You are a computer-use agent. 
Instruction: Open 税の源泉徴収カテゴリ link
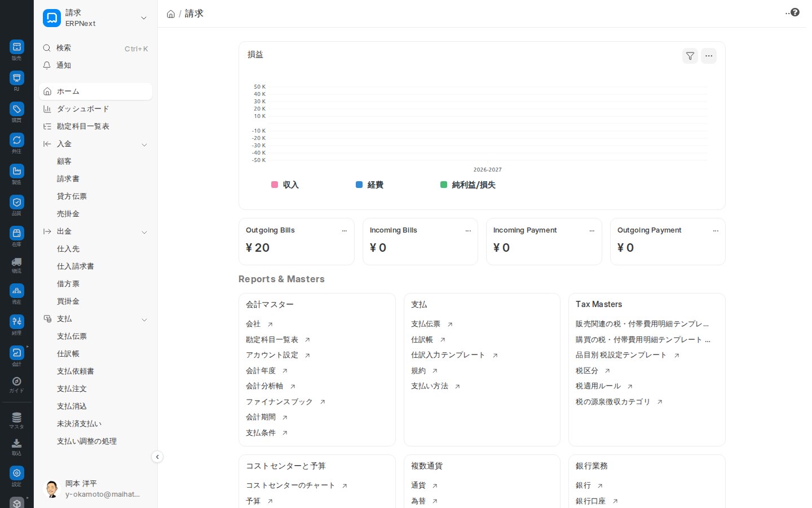pos(613,402)
